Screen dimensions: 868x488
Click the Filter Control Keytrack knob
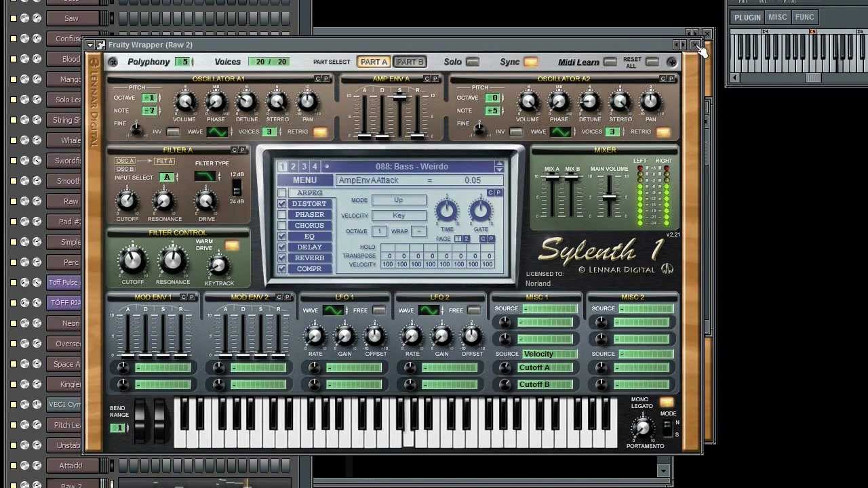pyautogui.click(x=218, y=266)
